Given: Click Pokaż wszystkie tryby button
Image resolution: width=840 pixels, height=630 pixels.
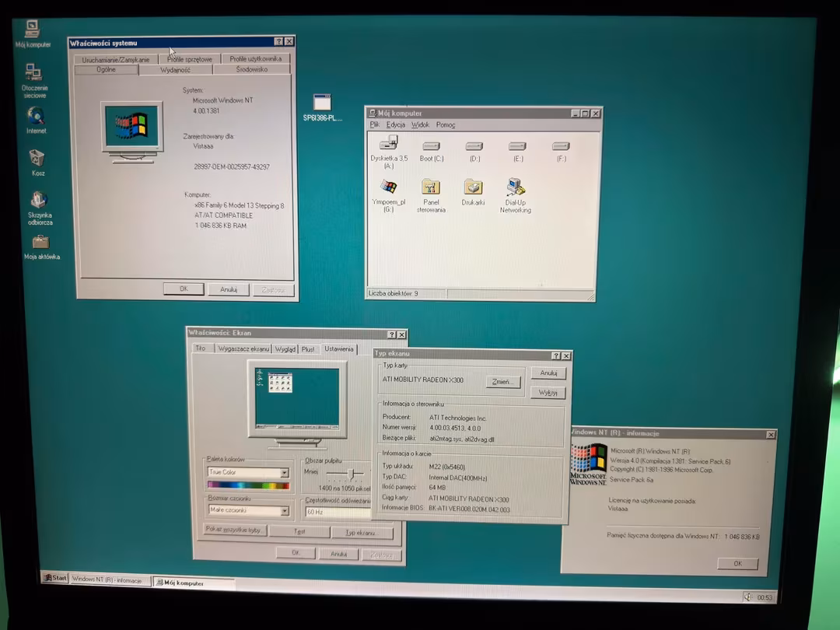Looking at the screenshot, I should click(x=234, y=530).
